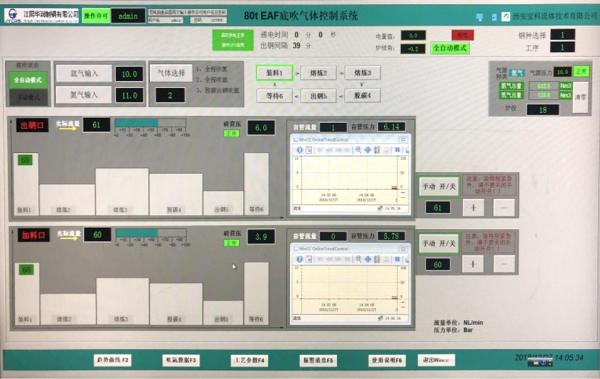Increase 出钢口 flow with the plus button
Viewport: 600px width, 379px height.
(x=473, y=208)
